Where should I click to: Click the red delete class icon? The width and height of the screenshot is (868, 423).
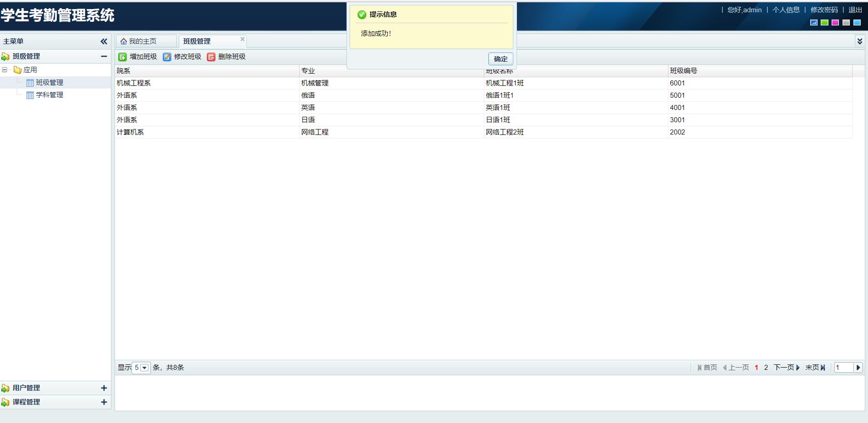(x=211, y=57)
